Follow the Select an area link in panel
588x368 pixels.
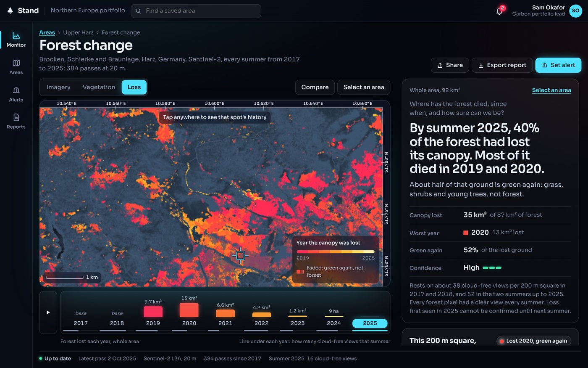551,90
